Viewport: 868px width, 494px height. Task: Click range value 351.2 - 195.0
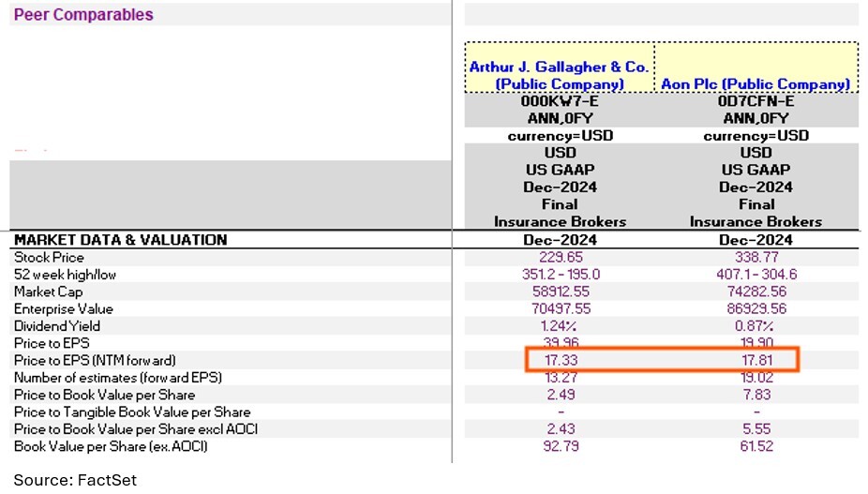click(x=561, y=275)
